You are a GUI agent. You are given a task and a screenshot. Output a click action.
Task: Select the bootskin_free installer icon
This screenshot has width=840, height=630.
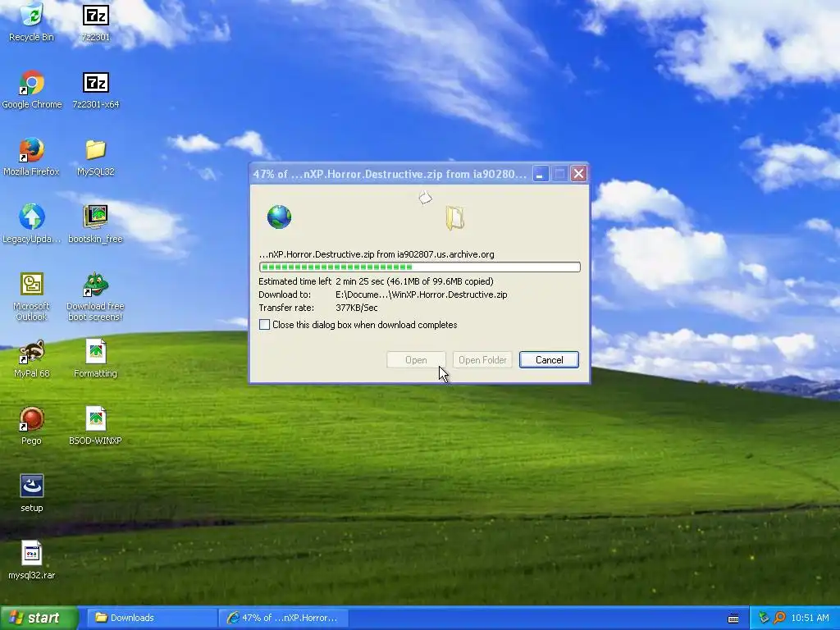pos(95,223)
